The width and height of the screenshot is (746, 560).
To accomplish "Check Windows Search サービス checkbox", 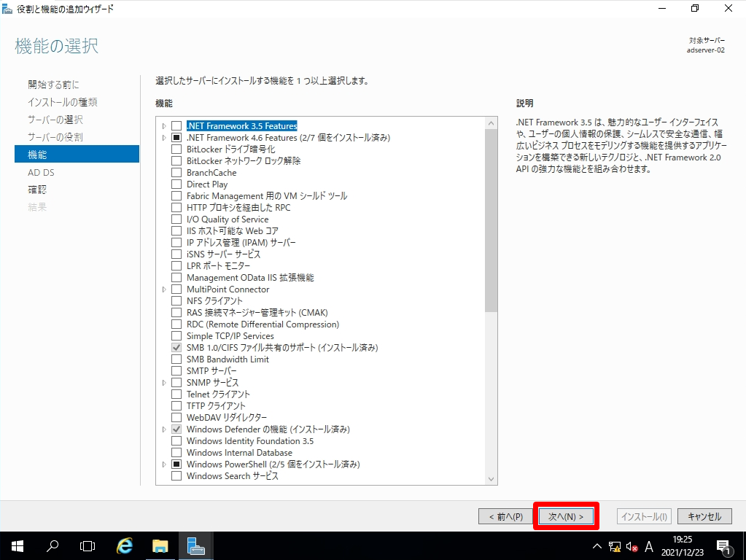I will tap(176, 476).
